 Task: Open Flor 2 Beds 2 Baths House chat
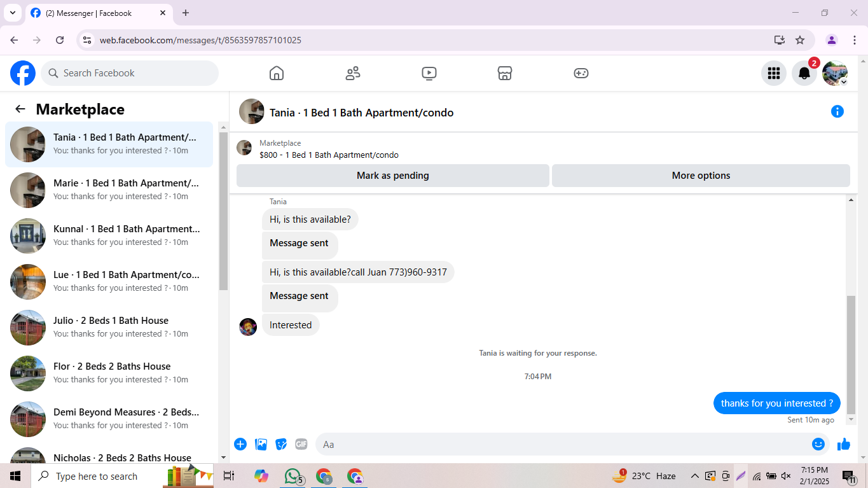109,373
